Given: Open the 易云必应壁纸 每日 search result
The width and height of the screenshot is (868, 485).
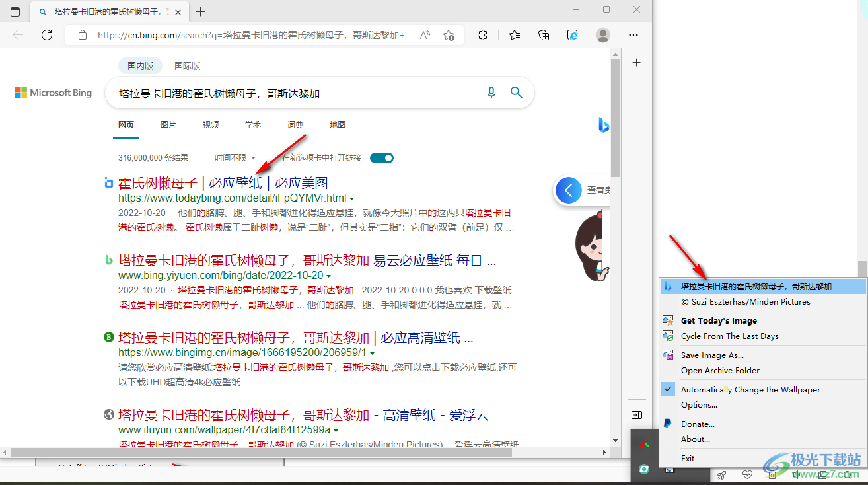Looking at the screenshot, I should point(307,260).
